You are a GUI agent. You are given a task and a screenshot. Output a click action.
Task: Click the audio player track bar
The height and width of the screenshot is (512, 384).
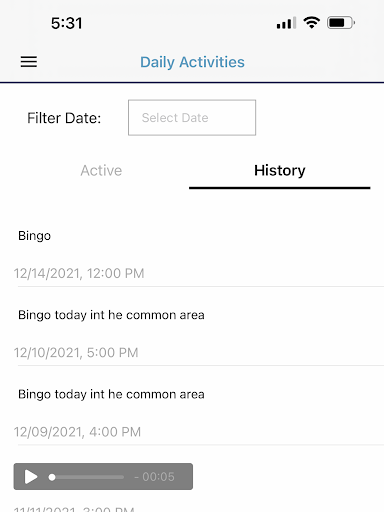click(86, 477)
